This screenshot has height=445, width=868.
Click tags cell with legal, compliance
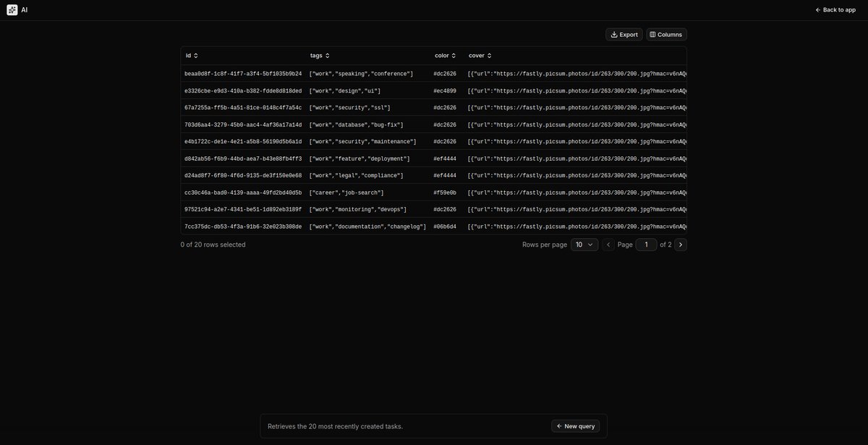[x=356, y=176]
